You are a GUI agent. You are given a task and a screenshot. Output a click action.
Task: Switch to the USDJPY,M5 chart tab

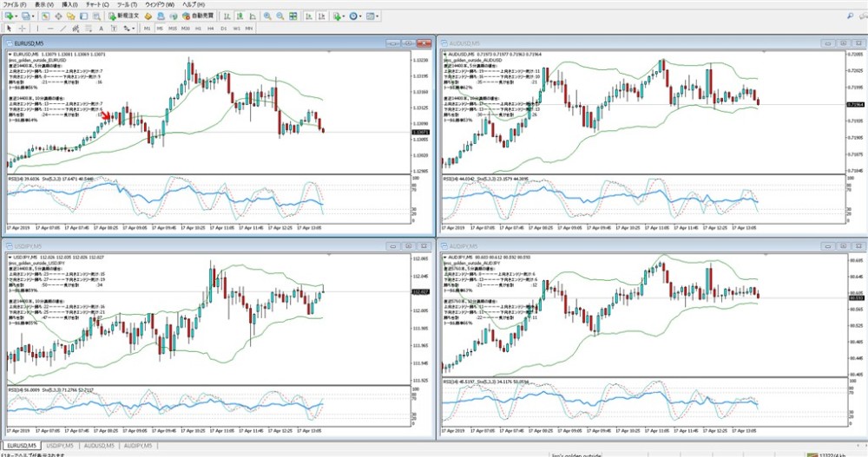[x=59, y=445]
